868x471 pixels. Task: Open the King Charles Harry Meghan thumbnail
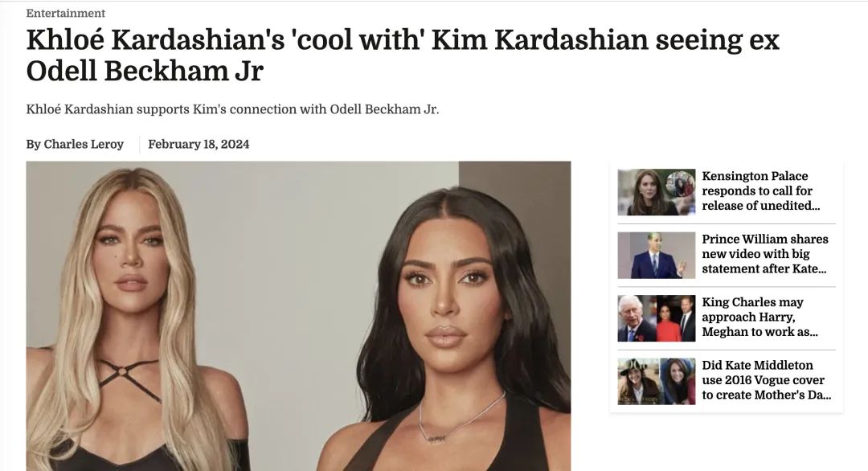pyautogui.click(x=657, y=318)
